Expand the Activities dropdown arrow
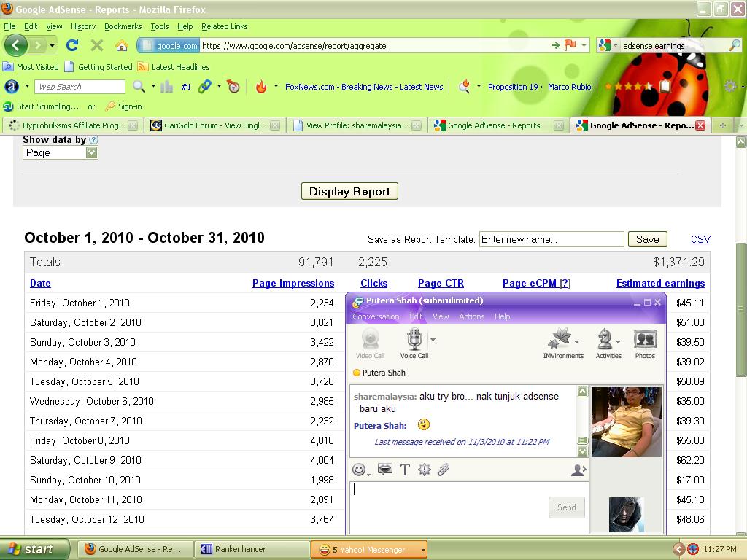Image resolution: width=747 pixels, height=560 pixels. point(618,341)
